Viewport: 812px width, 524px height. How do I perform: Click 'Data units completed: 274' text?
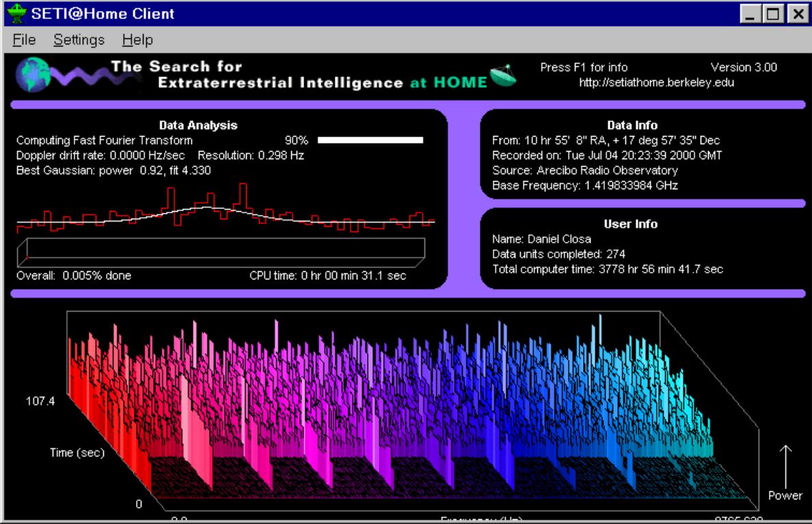558,254
